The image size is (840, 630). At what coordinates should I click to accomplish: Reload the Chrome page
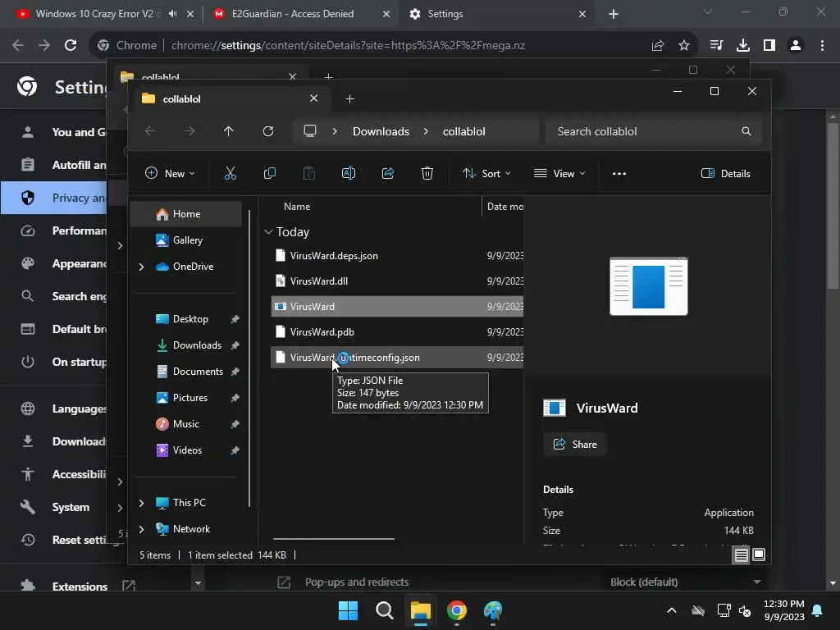point(71,46)
